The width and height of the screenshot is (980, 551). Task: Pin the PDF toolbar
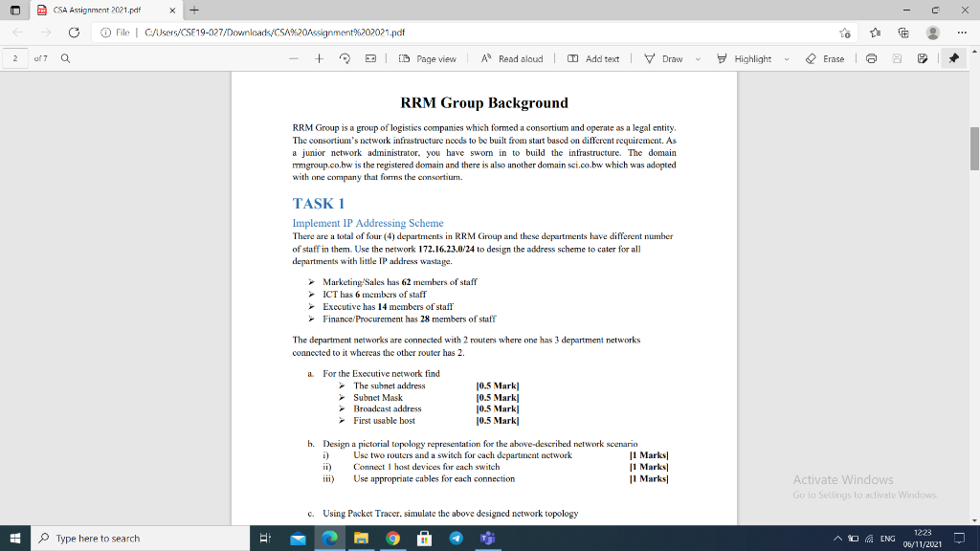pyautogui.click(x=955, y=57)
